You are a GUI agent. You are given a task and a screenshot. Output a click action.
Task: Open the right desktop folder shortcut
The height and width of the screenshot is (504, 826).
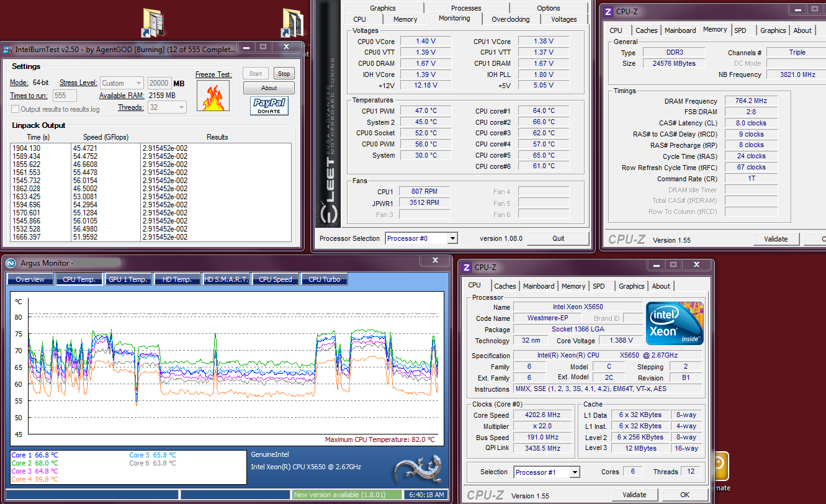pos(293,24)
